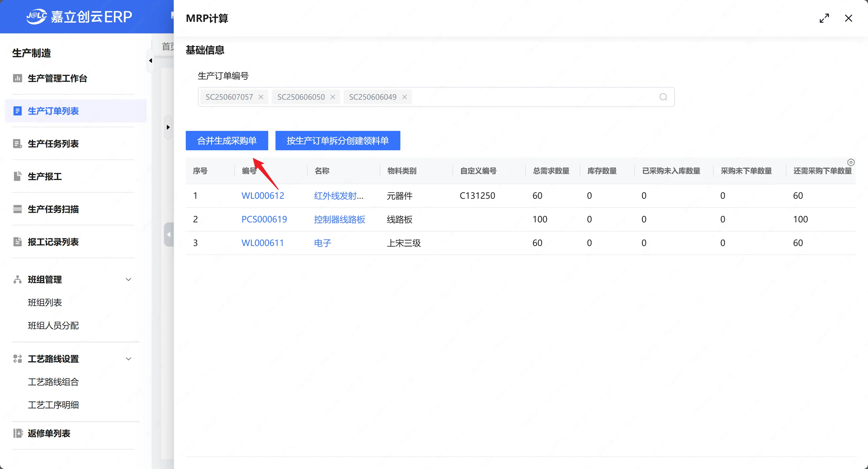Remove the SC250606049 order tag
The image size is (868, 469).
click(404, 97)
